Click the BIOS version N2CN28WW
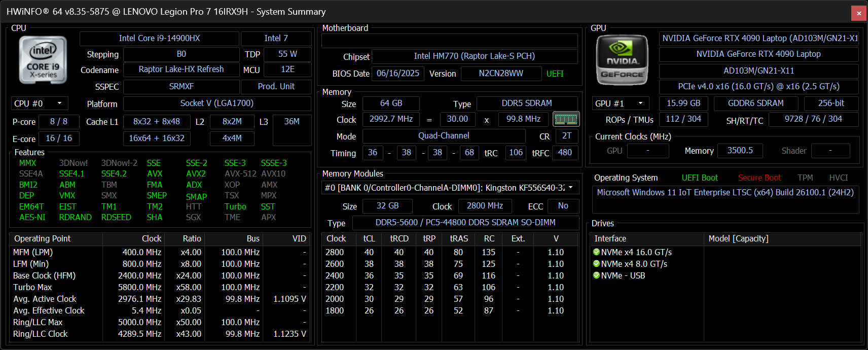This screenshot has width=868, height=350. 501,74
